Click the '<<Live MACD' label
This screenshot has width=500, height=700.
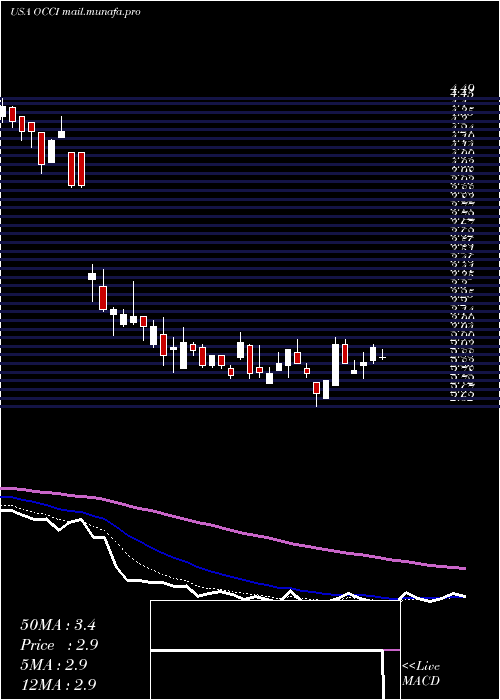(x=421, y=673)
